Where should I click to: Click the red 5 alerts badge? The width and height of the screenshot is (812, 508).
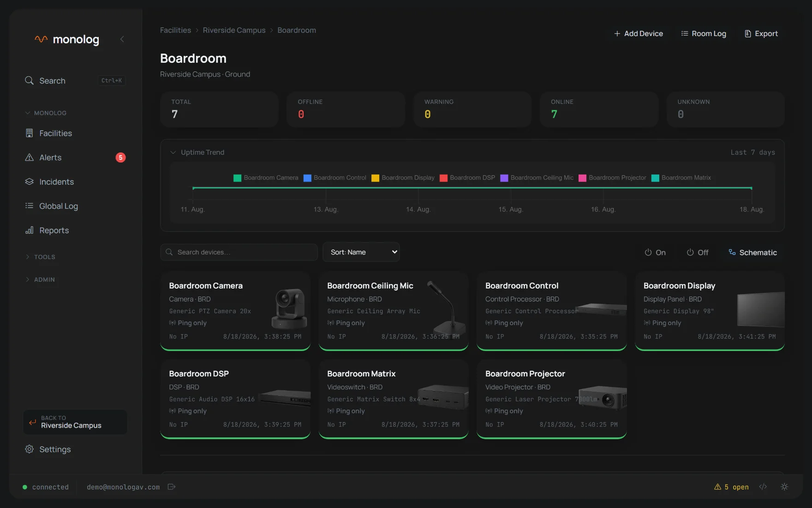(x=120, y=157)
